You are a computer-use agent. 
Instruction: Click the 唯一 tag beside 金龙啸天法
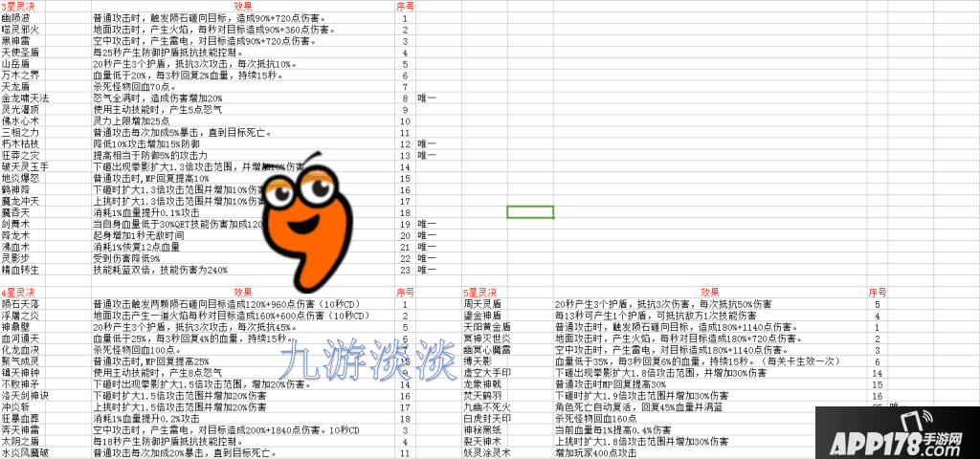(x=427, y=98)
